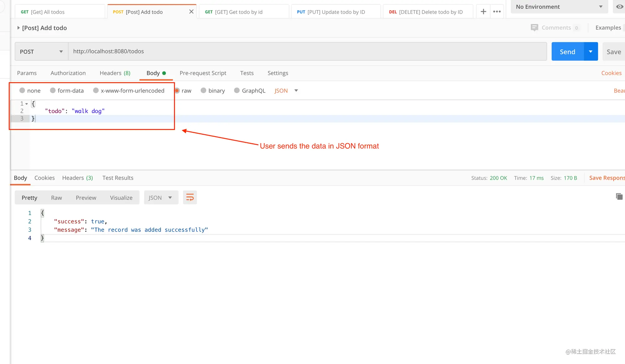
Task: Collapse code fold arrow on line 1
Action: click(x=27, y=104)
